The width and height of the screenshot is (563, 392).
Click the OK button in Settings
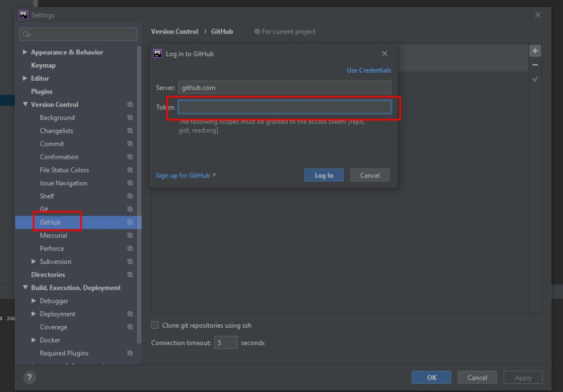[x=432, y=377]
